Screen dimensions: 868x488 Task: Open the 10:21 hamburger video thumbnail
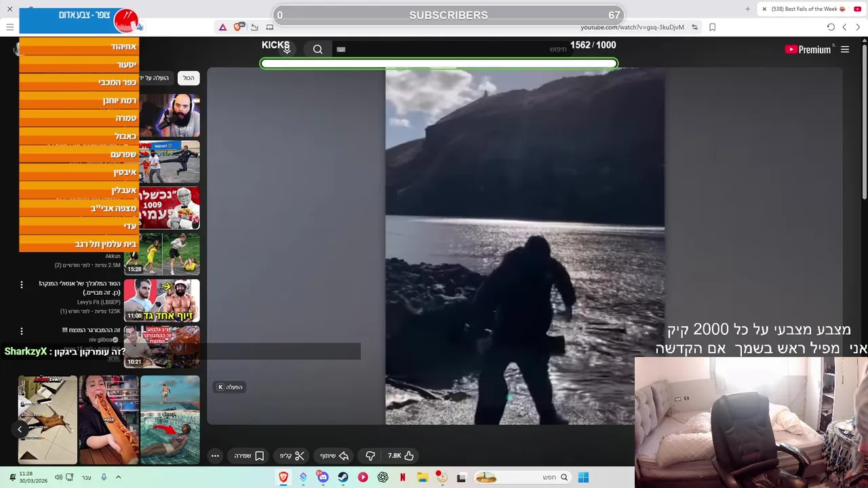pos(162,346)
